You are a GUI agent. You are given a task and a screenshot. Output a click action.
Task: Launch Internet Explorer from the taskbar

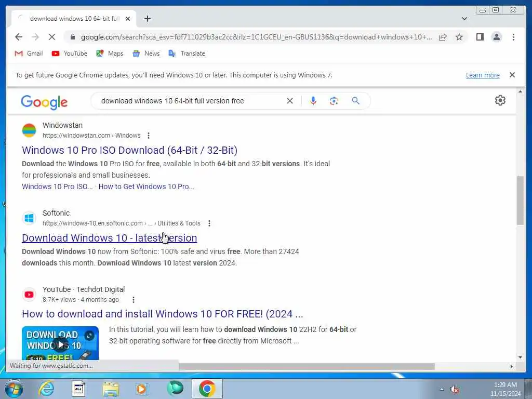coord(46,389)
